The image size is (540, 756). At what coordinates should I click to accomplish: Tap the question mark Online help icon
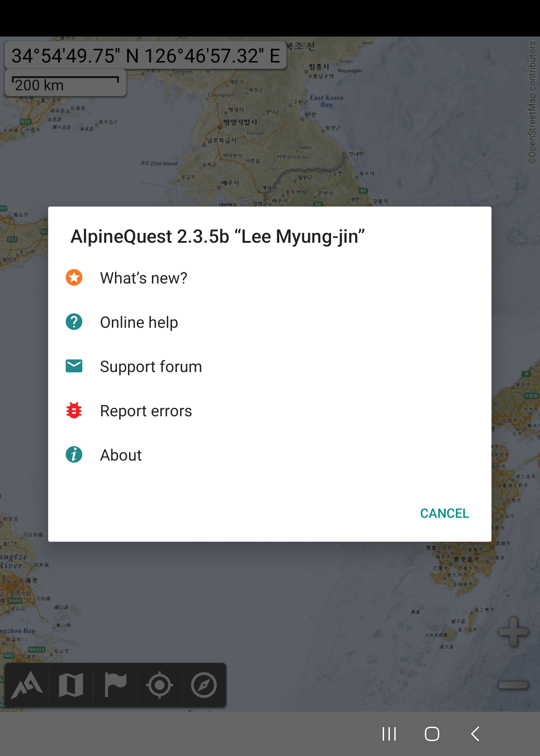click(74, 322)
